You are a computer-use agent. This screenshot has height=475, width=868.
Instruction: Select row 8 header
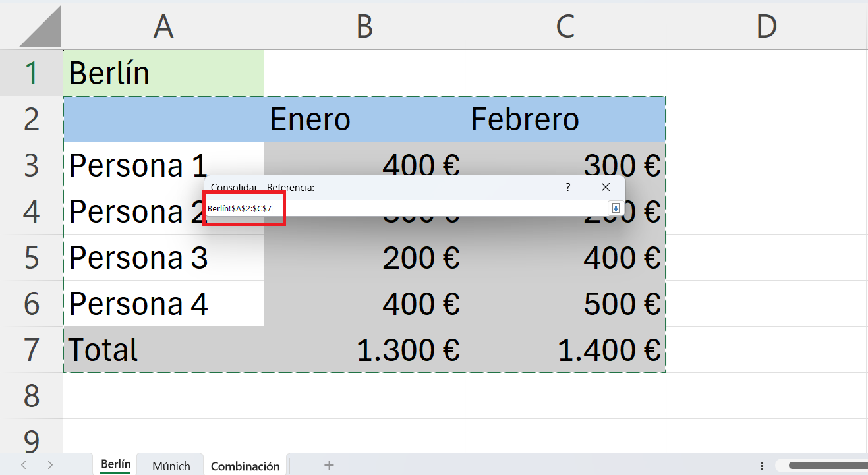pos(32,396)
